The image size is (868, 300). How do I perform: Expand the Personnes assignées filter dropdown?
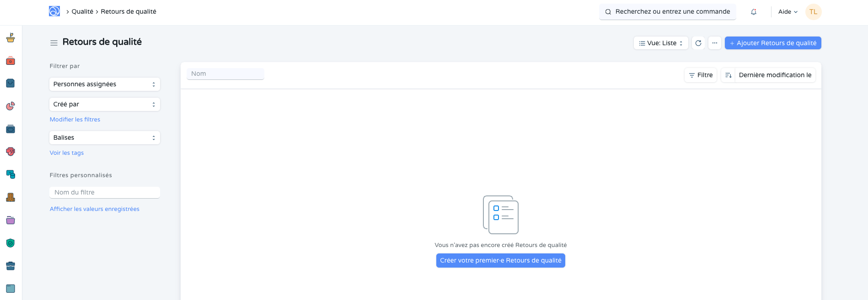(x=104, y=84)
